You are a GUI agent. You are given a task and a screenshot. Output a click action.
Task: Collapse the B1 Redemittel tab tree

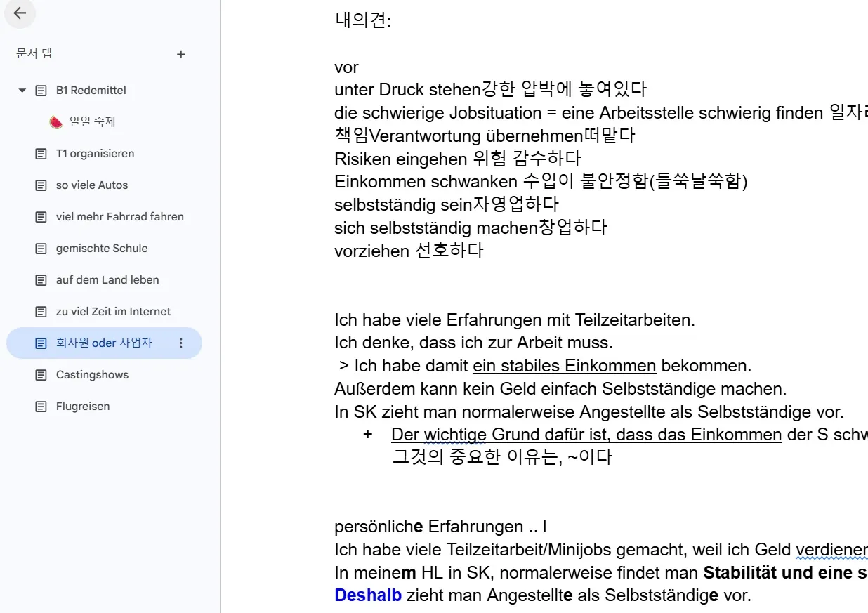[x=22, y=91]
